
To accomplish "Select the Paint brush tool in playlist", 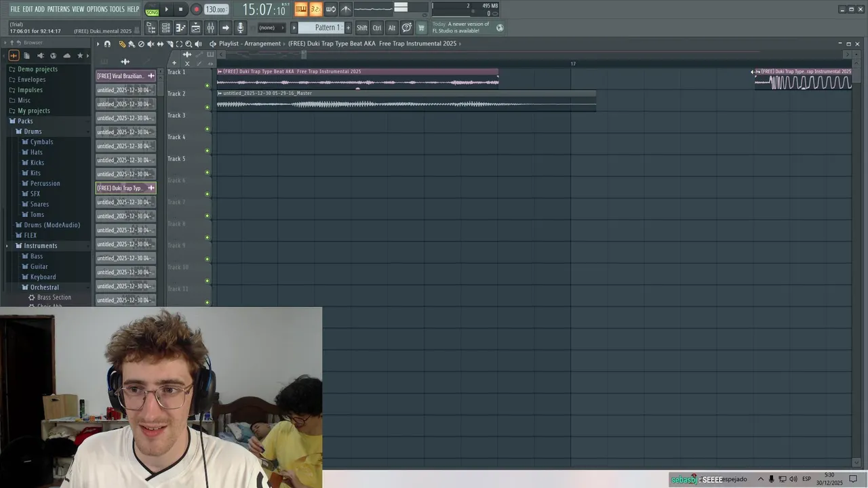I will (x=132, y=44).
